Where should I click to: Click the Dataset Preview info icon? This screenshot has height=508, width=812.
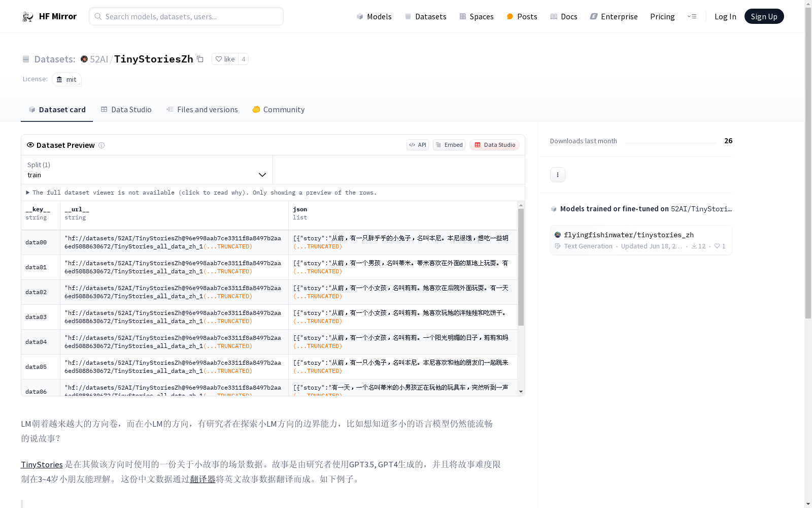101,145
